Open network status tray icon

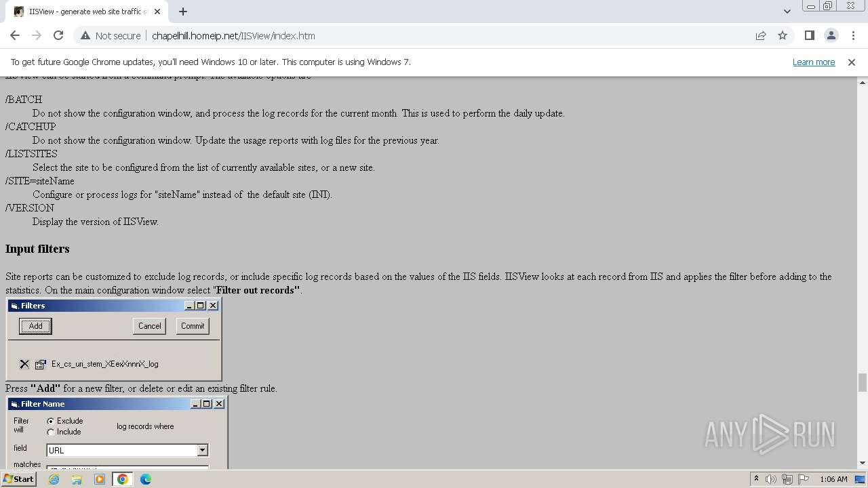pyautogui.click(x=788, y=479)
